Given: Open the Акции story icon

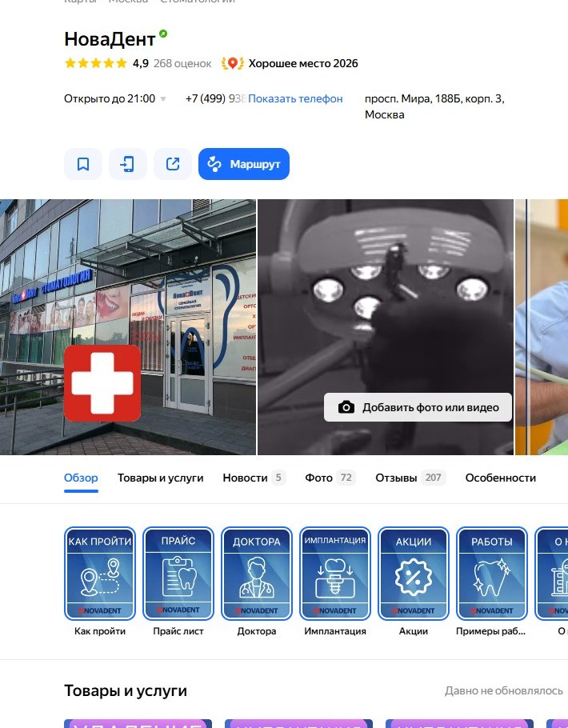Looking at the screenshot, I should (x=414, y=574).
